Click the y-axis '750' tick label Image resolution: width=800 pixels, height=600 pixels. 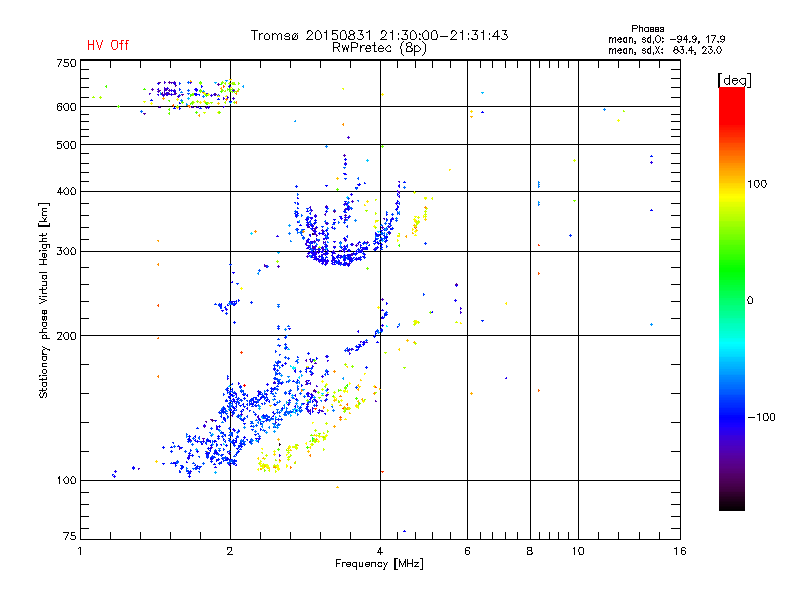[x=66, y=63]
